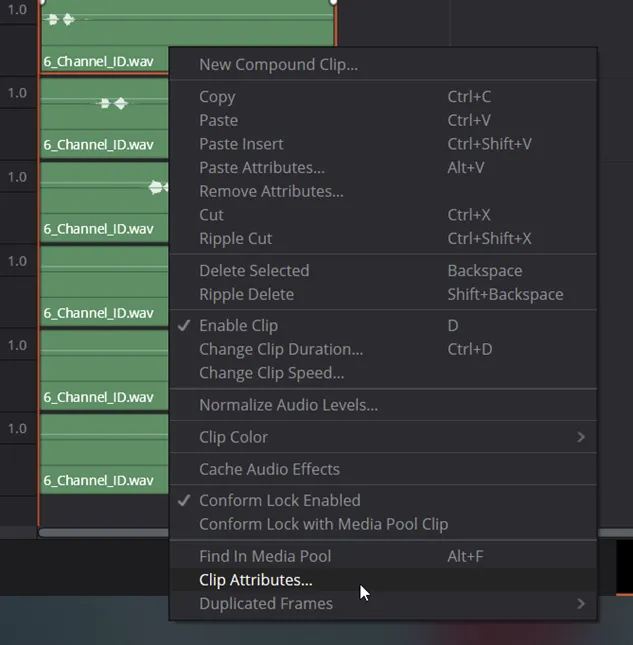Choose Conform Lock with Media Pool Clip

(383, 524)
